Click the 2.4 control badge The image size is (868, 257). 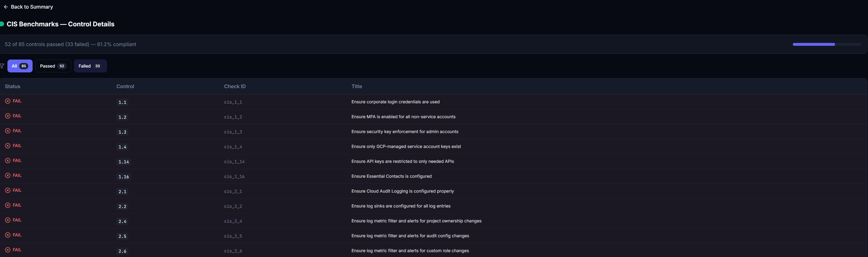click(122, 221)
